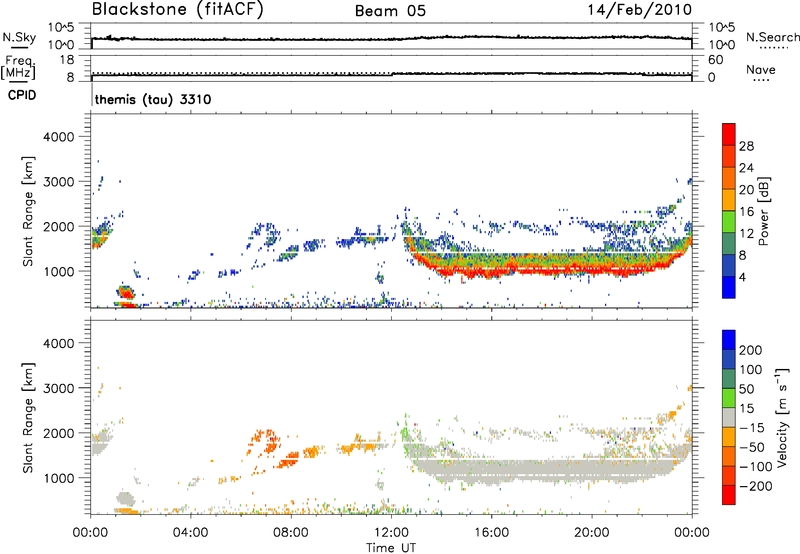The height and width of the screenshot is (554, 800).
Task: Click the '04:00' time axis tick label
Action: (x=190, y=533)
